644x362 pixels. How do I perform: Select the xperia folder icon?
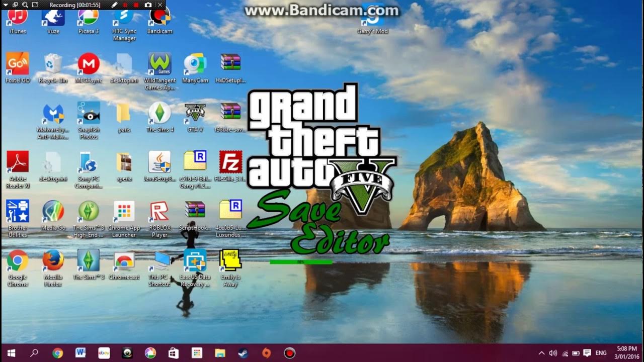(124, 167)
